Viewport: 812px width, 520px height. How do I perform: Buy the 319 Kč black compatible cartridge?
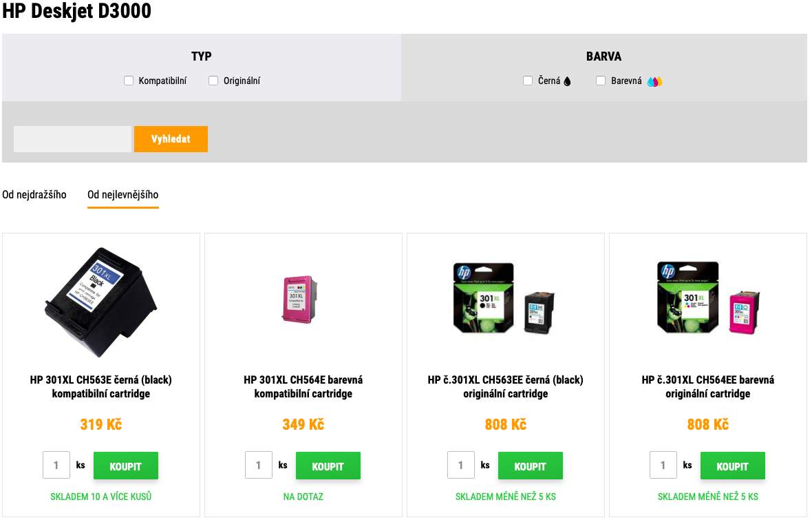point(126,466)
